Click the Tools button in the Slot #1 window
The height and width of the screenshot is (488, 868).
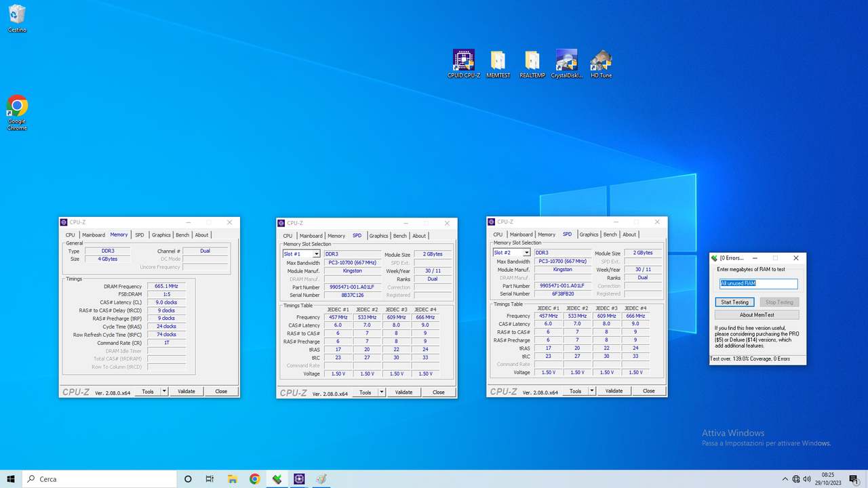[x=365, y=392]
